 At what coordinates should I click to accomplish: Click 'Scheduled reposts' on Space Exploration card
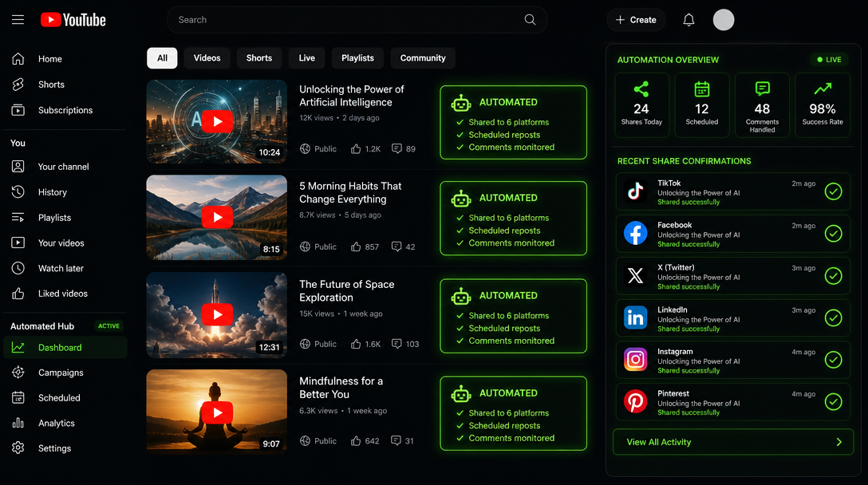point(504,328)
